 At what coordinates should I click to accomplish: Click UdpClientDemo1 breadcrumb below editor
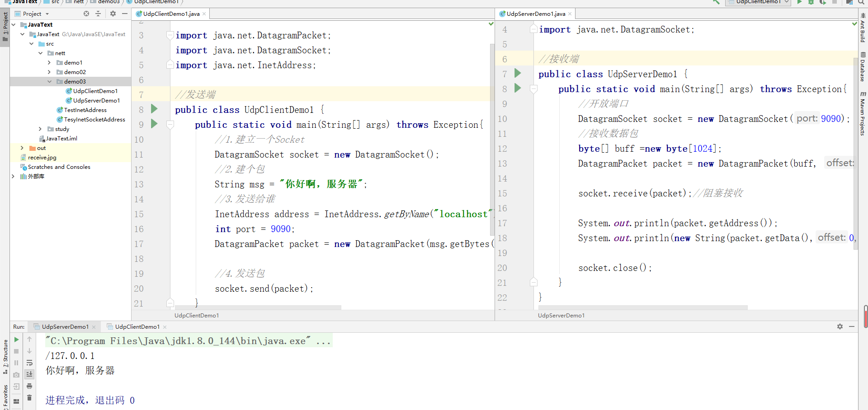(197, 315)
